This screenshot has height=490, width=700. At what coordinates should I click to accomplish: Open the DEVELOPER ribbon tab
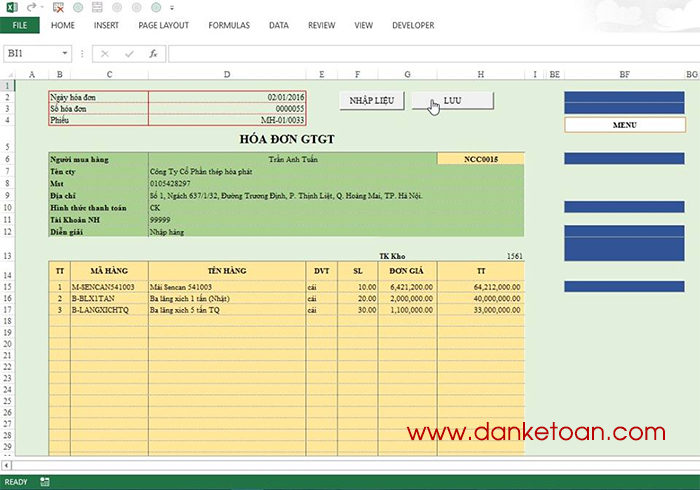coord(413,25)
